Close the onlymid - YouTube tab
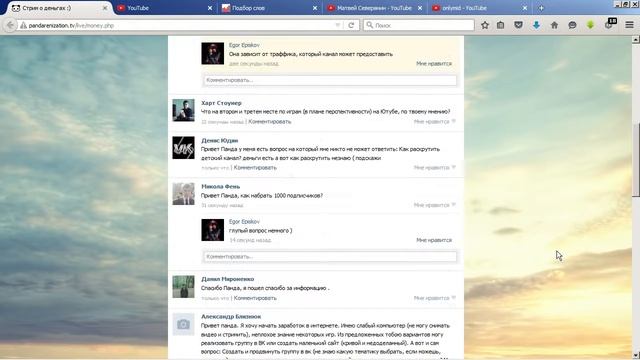This screenshot has width=640, height=360. click(525, 8)
